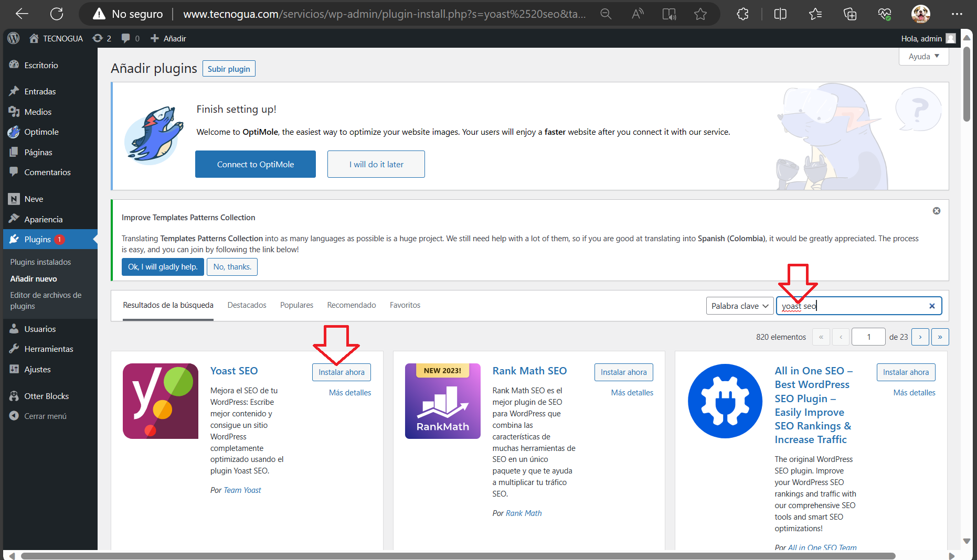
Task: Open TECNOGUA site home link
Action: (56, 38)
